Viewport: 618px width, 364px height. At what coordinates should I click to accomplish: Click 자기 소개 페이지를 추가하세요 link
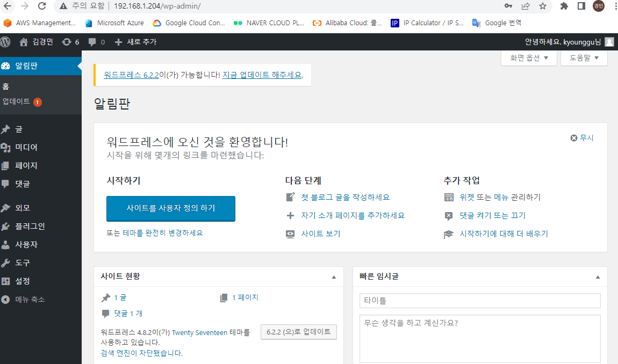(353, 215)
